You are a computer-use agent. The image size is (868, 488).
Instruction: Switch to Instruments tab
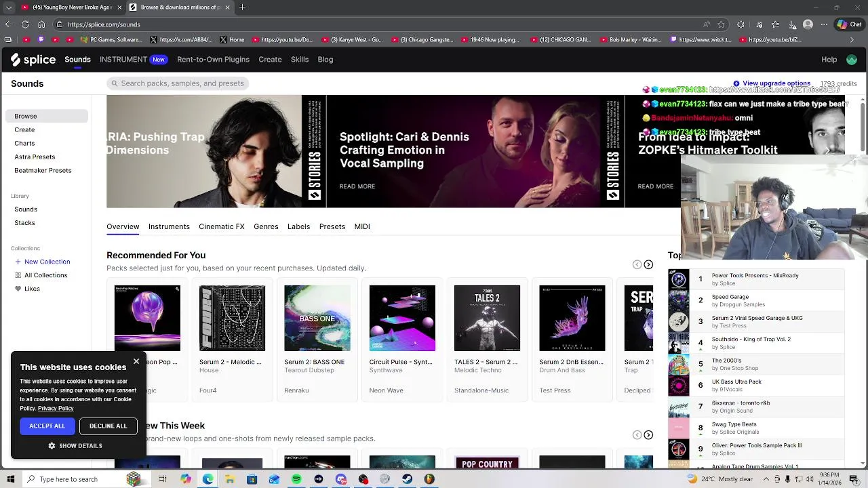(x=169, y=226)
